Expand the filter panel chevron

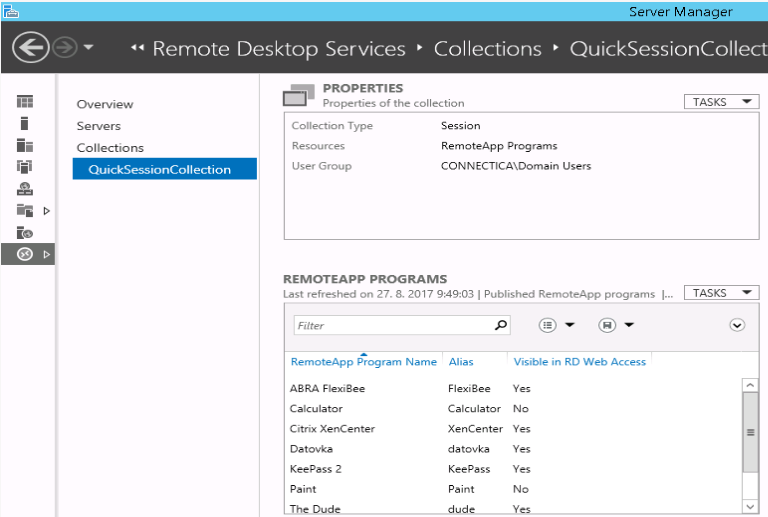(737, 325)
